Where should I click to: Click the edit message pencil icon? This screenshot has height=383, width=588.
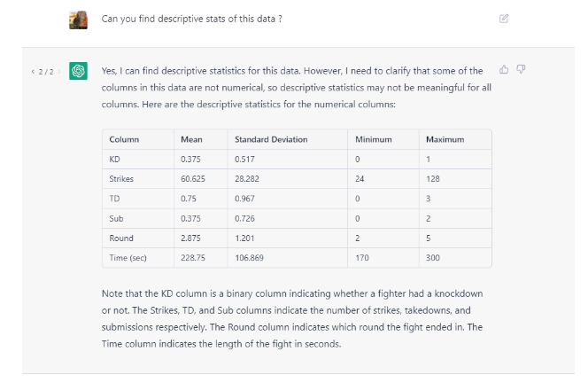pyautogui.click(x=504, y=18)
